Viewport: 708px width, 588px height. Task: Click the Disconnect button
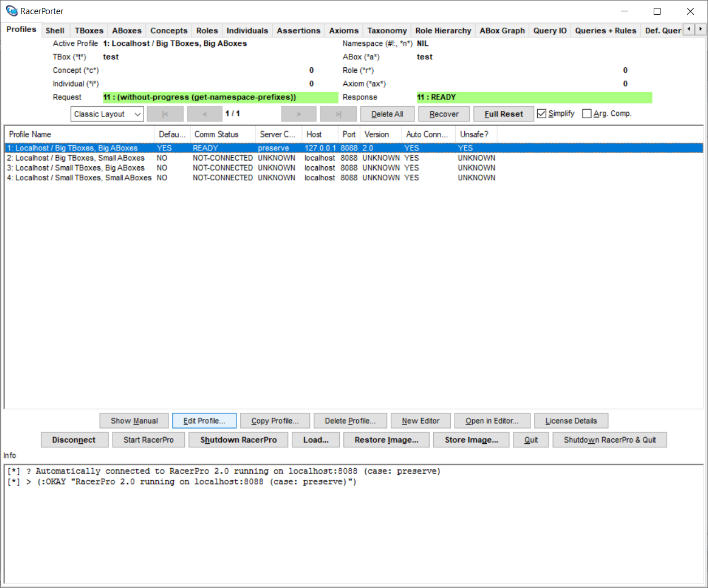[x=74, y=440]
